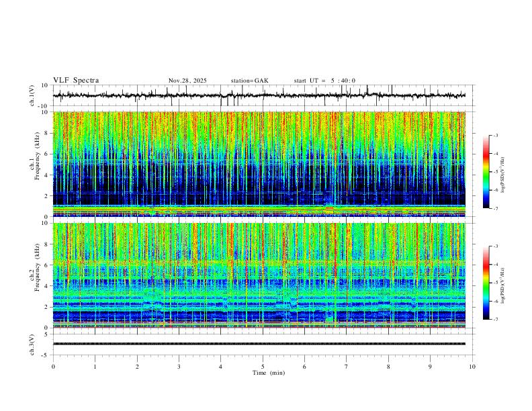Screen dimensions: 532x411
Task: Click the time axis tick label "1"
Action: pos(95,367)
